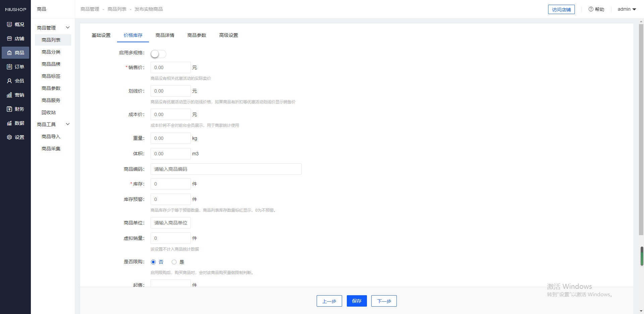Click the help question-mark icon
Viewport: 644px width, 314px height.
591,9
